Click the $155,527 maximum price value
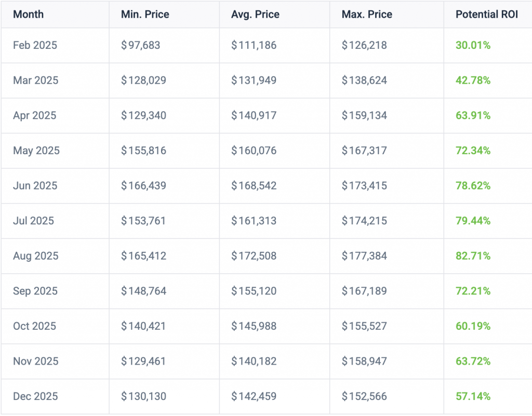The width and height of the screenshot is (532, 416). 364,326
